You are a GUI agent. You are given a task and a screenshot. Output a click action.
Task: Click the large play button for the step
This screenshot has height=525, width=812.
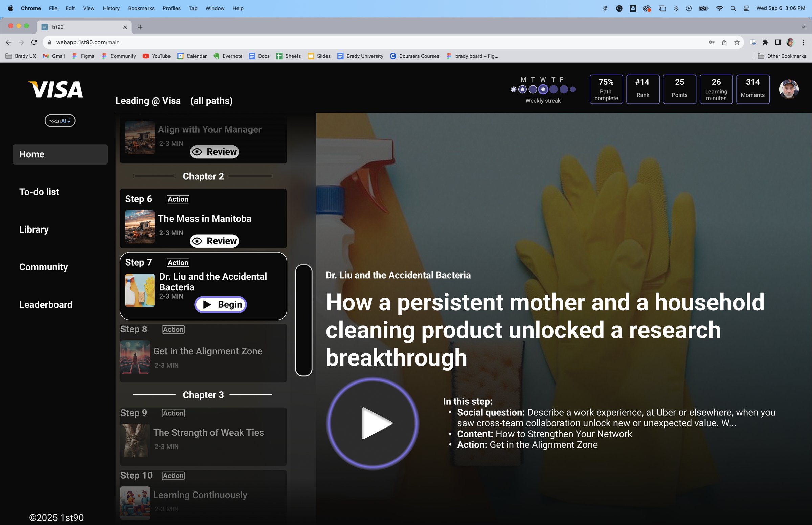(373, 423)
